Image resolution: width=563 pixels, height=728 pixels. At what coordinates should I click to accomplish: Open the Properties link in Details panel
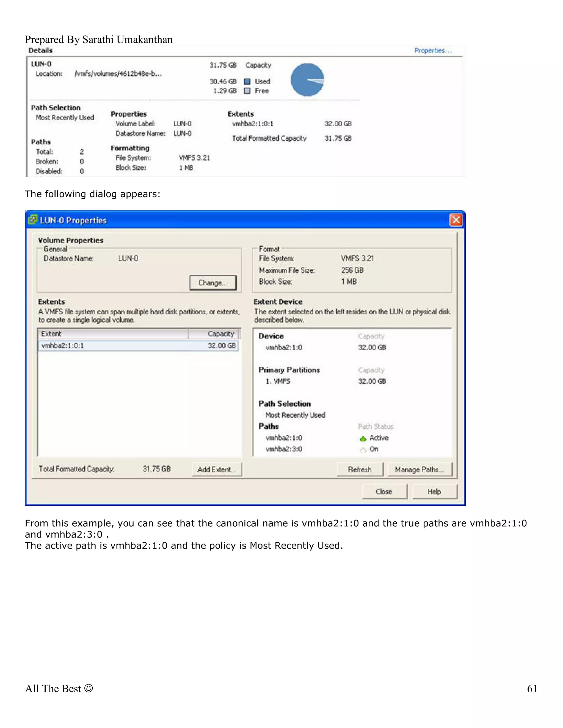click(x=433, y=51)
